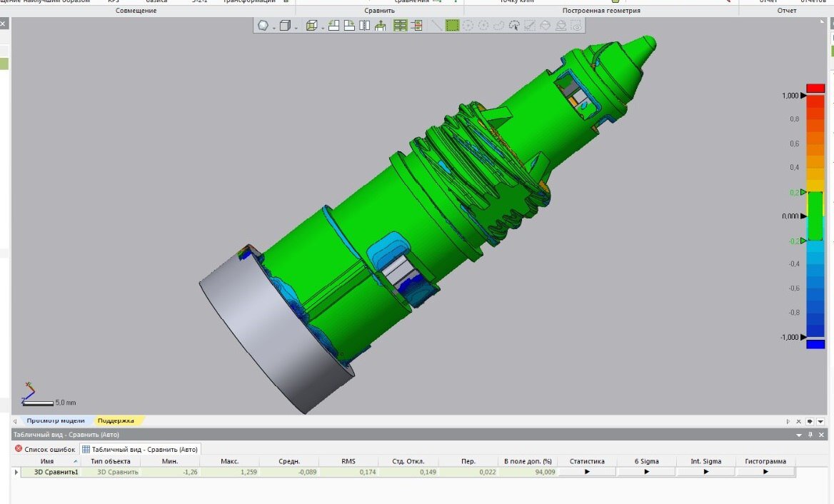Viewport: 834px width, 504px height.
Task: Open Int. Sigma with its arrow button
Action: click(x=705, y=472)
